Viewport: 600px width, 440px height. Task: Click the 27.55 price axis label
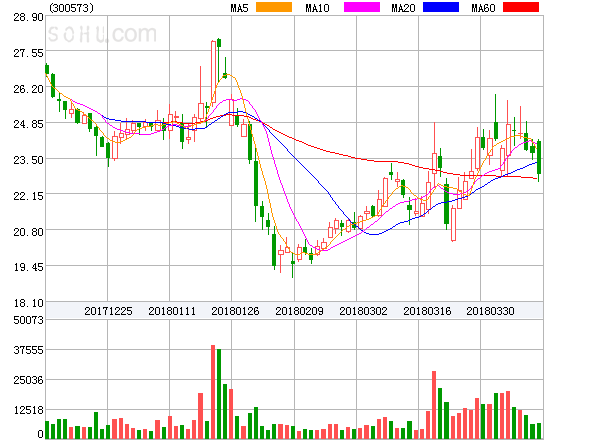(28, 53)
